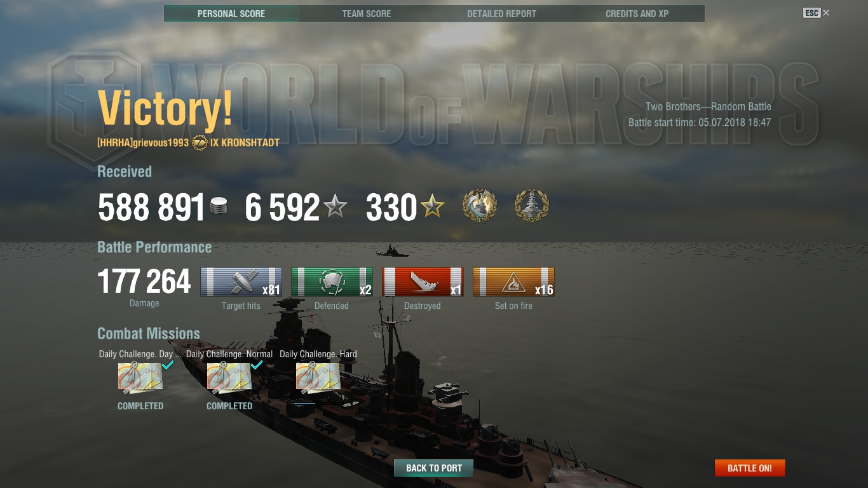
Task: Open the Detailed Report tab
Action: click(502, 13)
